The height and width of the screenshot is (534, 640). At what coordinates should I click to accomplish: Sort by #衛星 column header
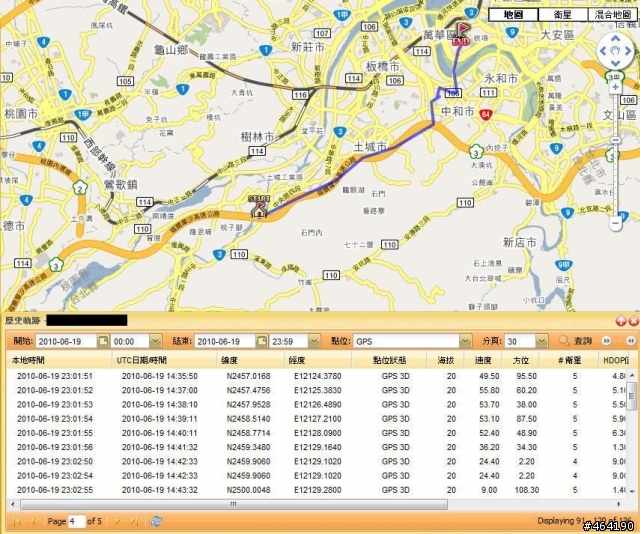[569, 360]
